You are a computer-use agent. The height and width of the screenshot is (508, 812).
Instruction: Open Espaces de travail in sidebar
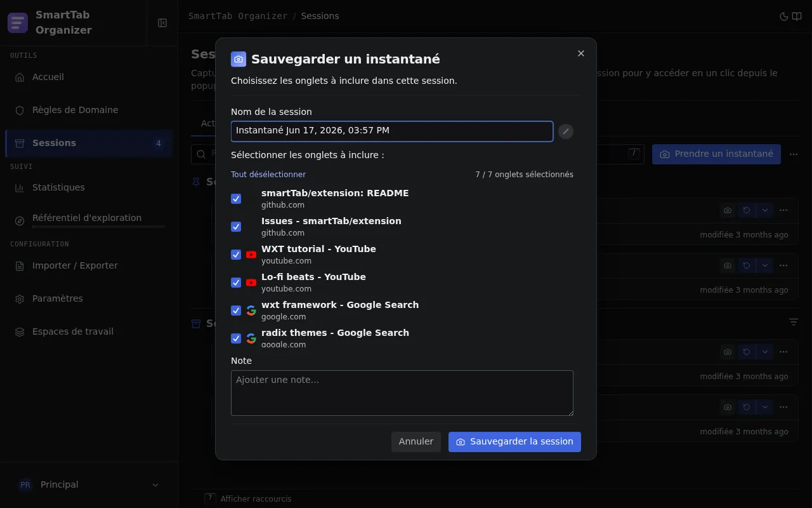[89, 331]
